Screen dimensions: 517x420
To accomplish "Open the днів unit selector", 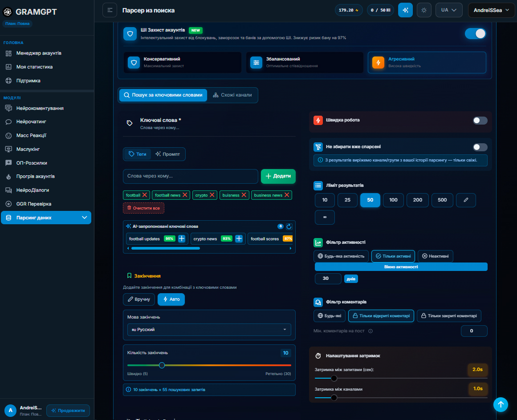I will click(x=351, y=279).
